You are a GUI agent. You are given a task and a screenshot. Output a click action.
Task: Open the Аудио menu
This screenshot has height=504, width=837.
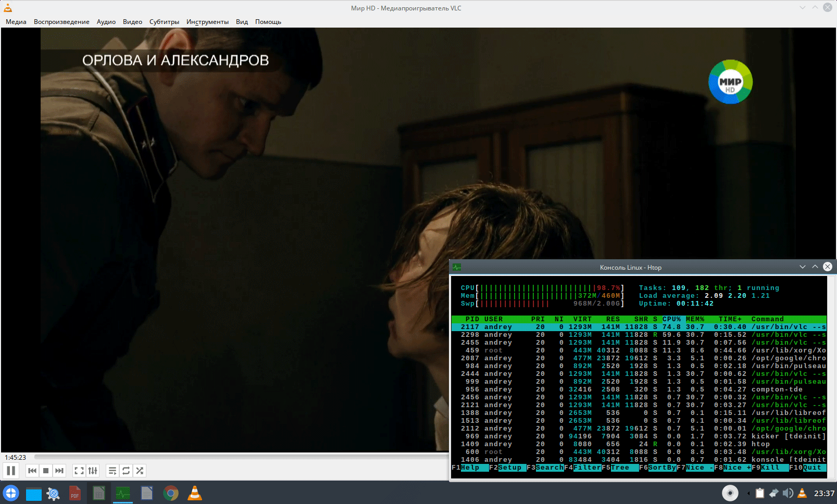[x=106, y=22]
